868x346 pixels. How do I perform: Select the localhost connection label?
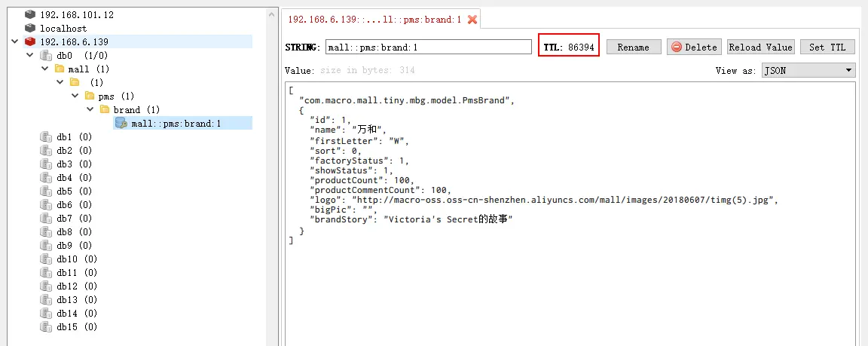pyautogui.click(x=63, y=28)
